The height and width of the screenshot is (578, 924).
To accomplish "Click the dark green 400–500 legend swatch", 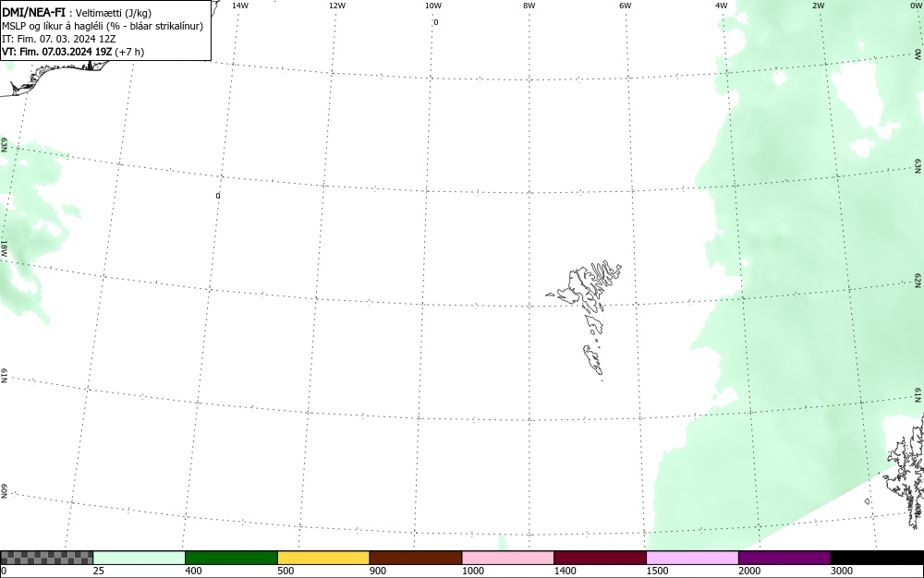I will pyautogui.click(x=231, y=558).
